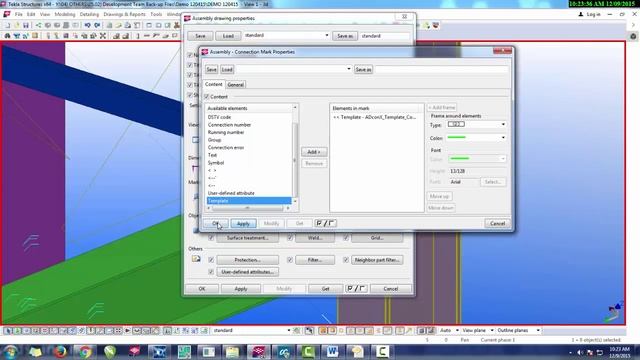Image resolution: width=640 pixels, height=360 pixels.
Task: Click the Redo arrow icon
Action: 97,25
